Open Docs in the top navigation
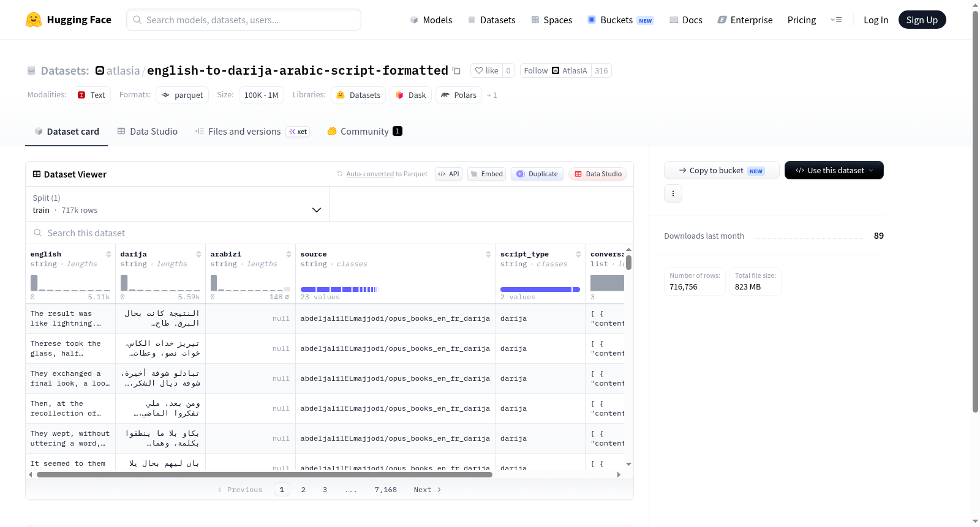Image resolution: width=980 pixels, height=527 pixels. 686,20
